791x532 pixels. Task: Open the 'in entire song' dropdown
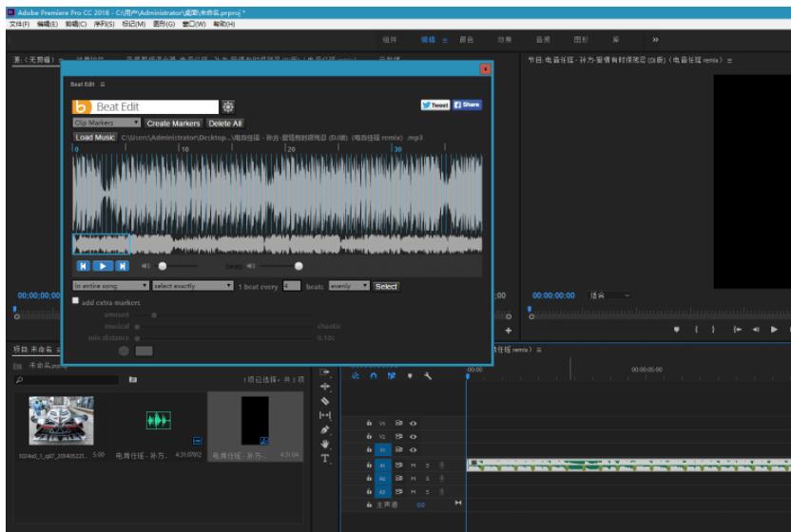(110, 286)
